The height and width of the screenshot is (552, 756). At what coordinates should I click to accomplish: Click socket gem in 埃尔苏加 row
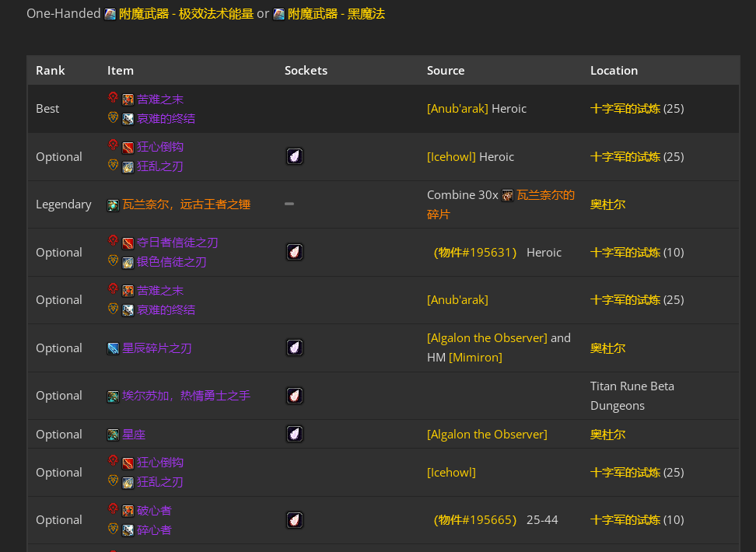coord(295,395)
